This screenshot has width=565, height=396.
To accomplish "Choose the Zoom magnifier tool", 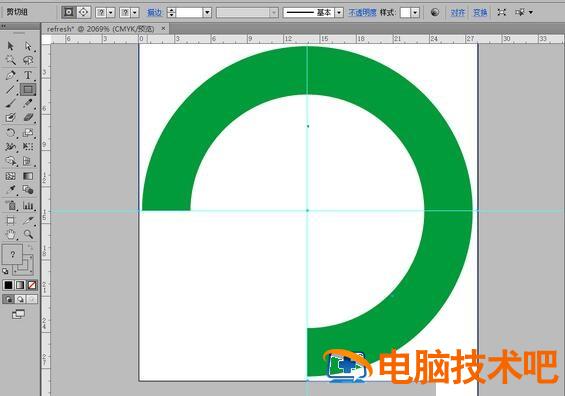I will [28, 235].
